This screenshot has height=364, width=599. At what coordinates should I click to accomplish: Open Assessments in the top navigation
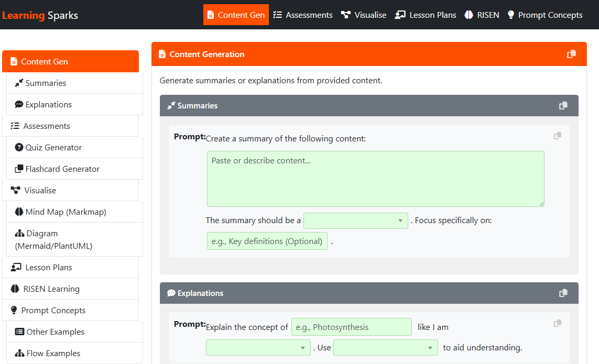pos(303,15)
